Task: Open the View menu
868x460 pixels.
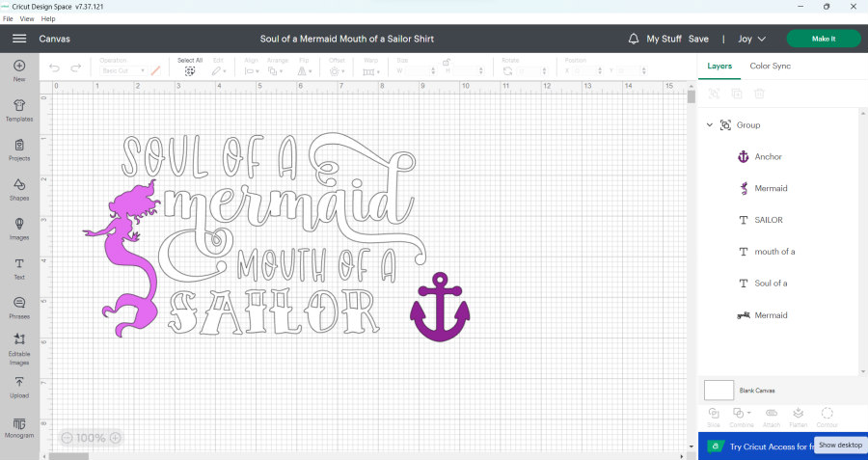Action: tap(26, 18)
